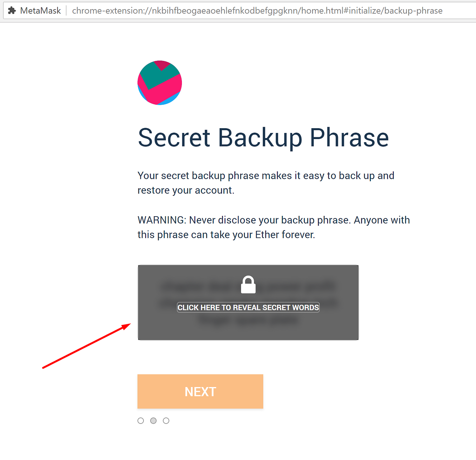476x460 pixels.
Task: Click the browser extension puzzle piece icon
Action: click(x=12, y=10)
